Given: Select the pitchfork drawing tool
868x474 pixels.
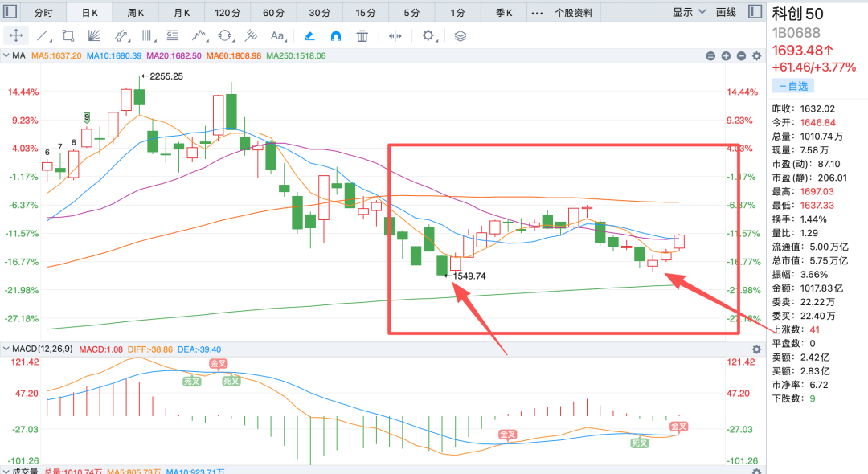Looking at the screenshot, I should 251,36.
